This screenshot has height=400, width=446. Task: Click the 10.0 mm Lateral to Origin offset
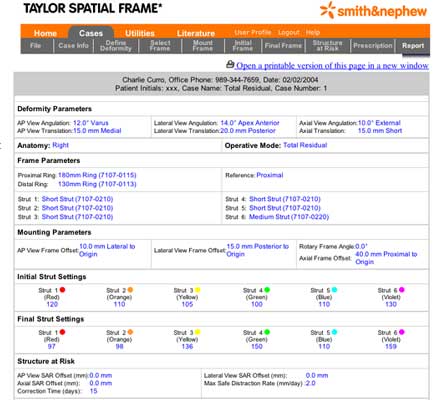pos(107,250)
